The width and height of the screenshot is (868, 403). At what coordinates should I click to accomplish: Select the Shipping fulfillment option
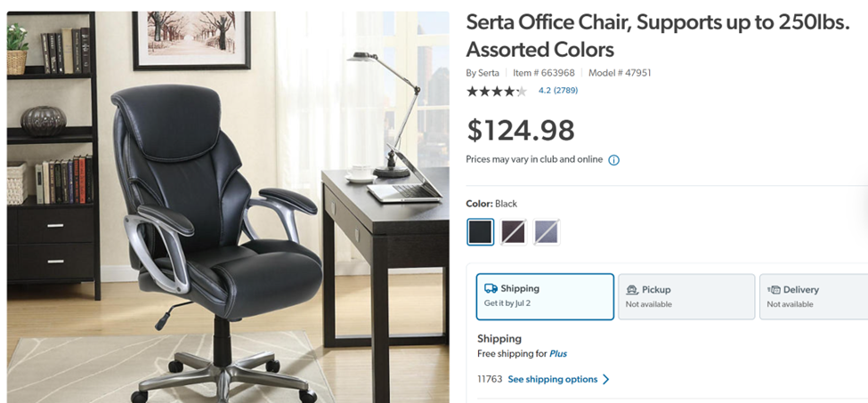point(545,296)
